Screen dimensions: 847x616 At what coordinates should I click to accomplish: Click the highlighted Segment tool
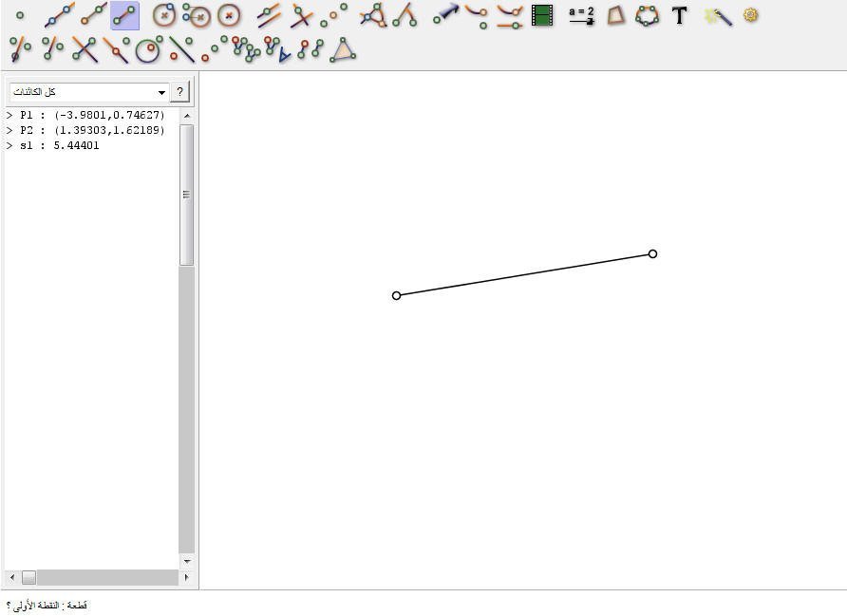[124, 15]
